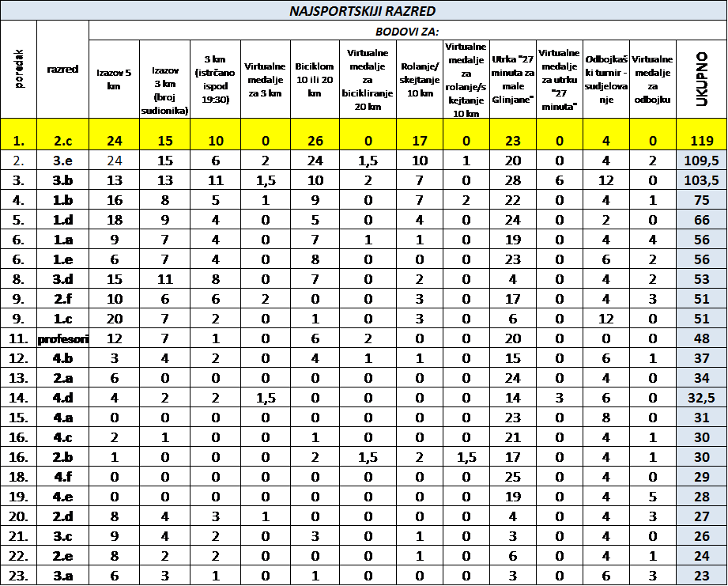Screen dimensions: 728x586
Task: Select total cell with value 37
Action: [702, 358]
